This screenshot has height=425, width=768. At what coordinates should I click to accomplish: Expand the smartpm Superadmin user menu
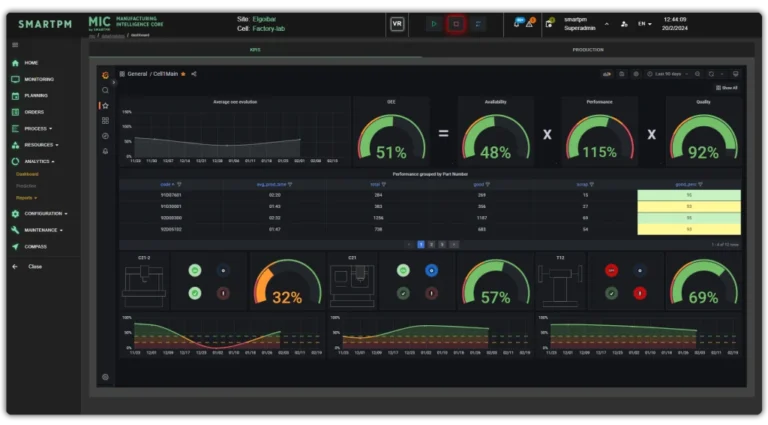point(586,24)
